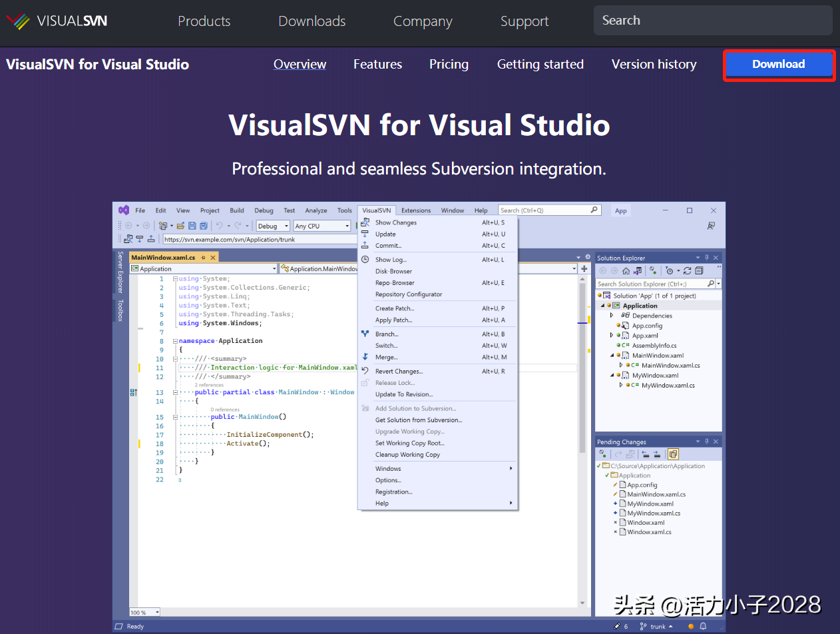The width and height of the screenshot is (840, 634).
Task: Open the File menu in Visual Studio
Action: [140, 210]
